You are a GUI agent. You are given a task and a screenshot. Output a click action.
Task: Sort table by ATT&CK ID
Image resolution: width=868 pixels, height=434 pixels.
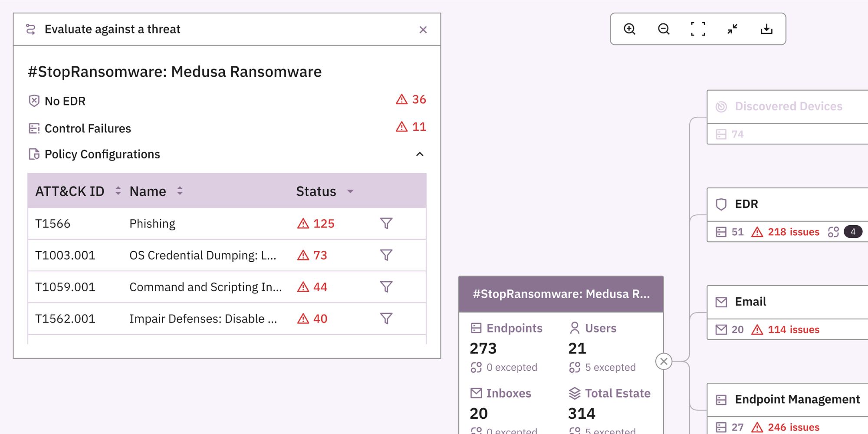[x=118, y=191]
